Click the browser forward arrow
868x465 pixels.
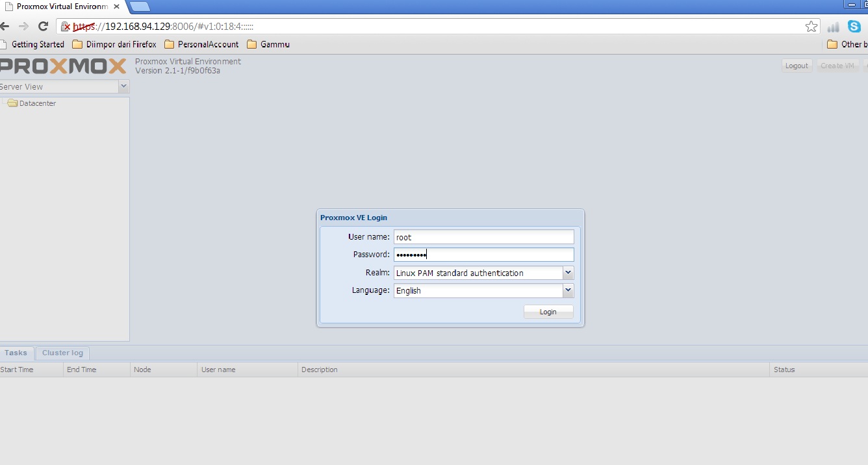point(23,27)
